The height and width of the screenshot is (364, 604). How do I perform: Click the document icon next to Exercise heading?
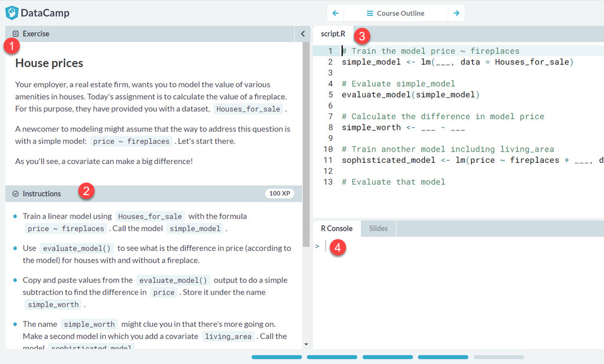pos(15,34)
